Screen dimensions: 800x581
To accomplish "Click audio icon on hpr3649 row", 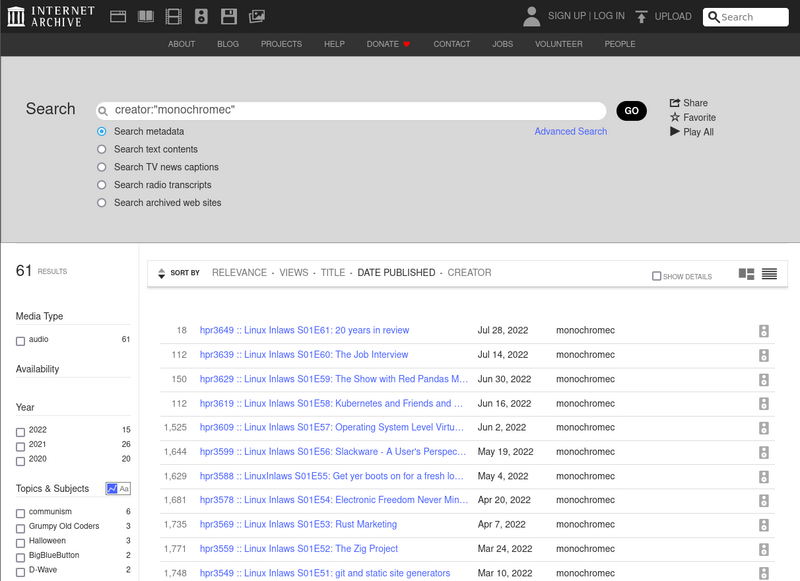I will pyautogui.click(x=764, y=331).
